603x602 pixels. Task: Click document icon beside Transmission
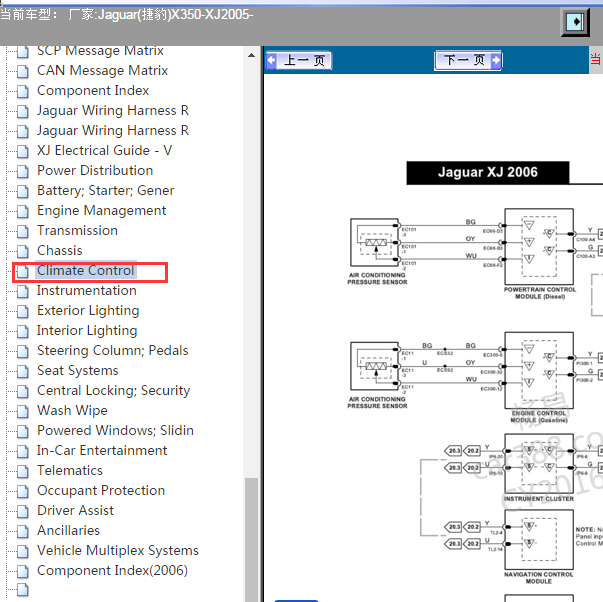coord(23,231)
